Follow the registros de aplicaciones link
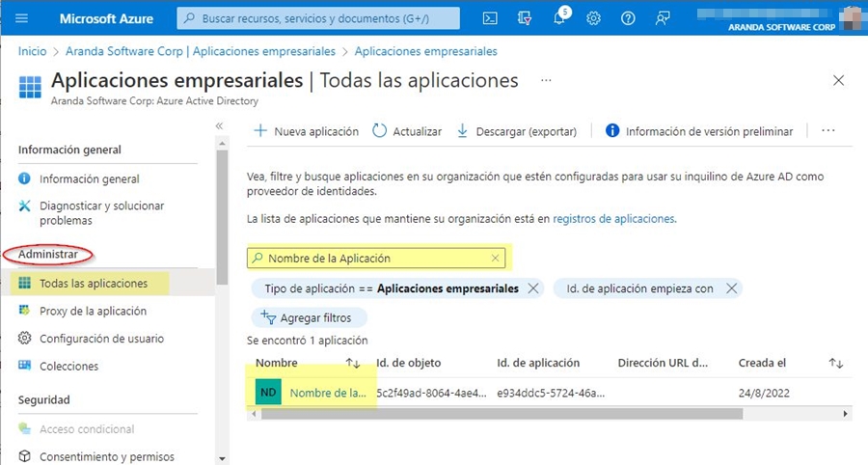The width and height of the screenshot is (868, 465). point(613,219)
